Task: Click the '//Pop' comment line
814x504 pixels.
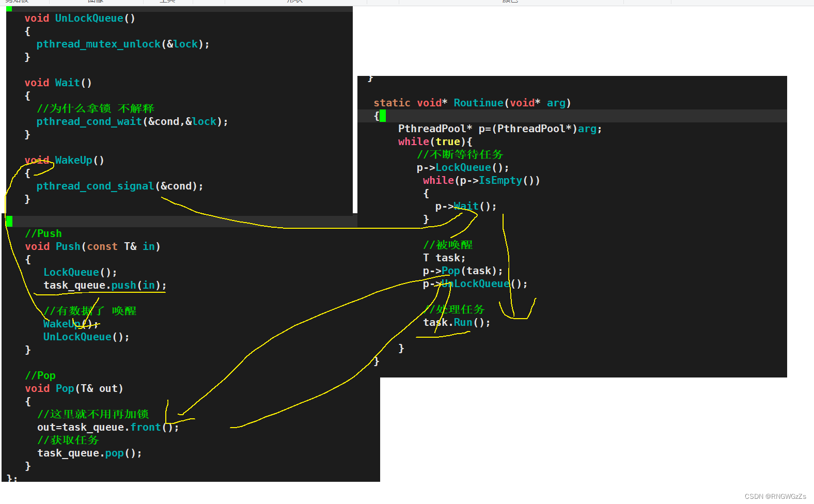Action: pos(40,375)
